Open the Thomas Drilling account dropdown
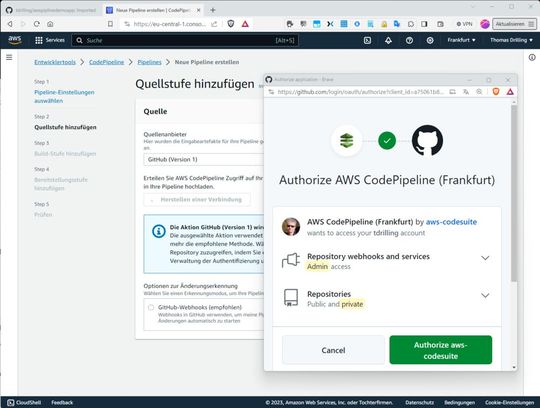This screenshot has width=540, height=408. (511, 40)
